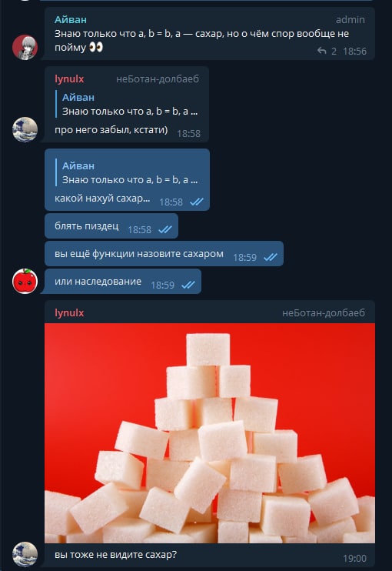Click the 'admin' badge on Айван's message
The image size is (392, 571).
tap(350, 20)
